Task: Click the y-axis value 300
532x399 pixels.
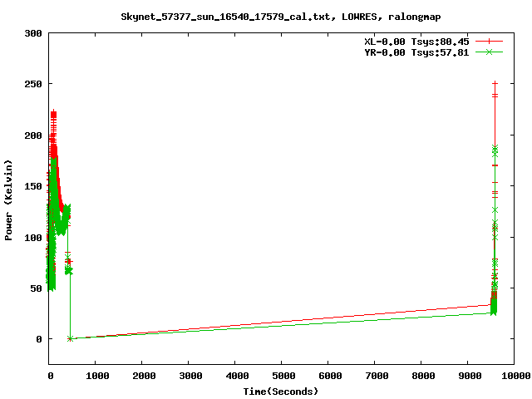Action: 33,33
